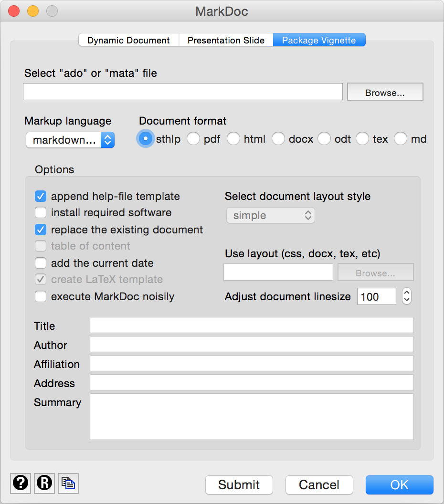Enable add the current date
The image size is (444, 504).
pyautogui.click(x=41, y=263)
